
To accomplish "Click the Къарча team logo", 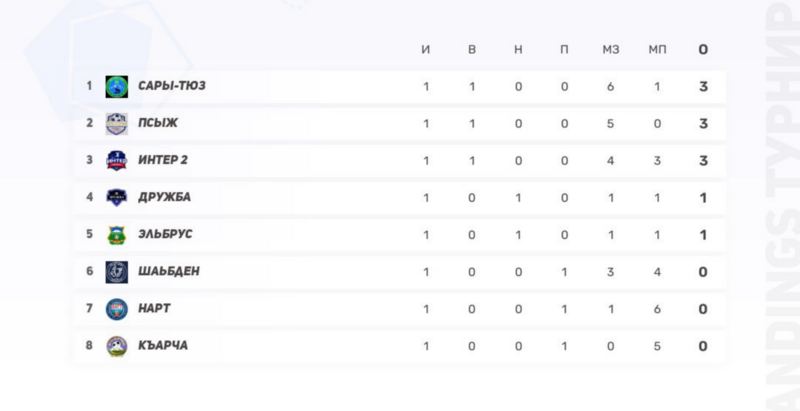I will coord(117,346).
